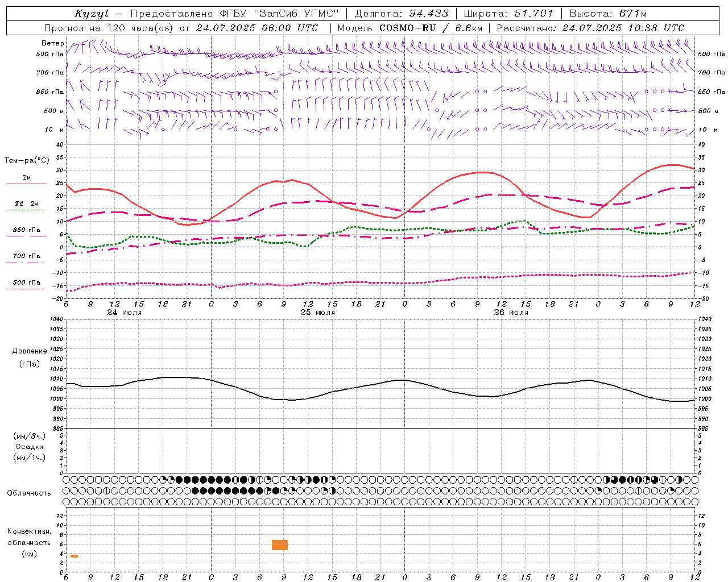
Task: Select 'Прогноз на 120 часа(ов)' text
Action: click(110, 28)
